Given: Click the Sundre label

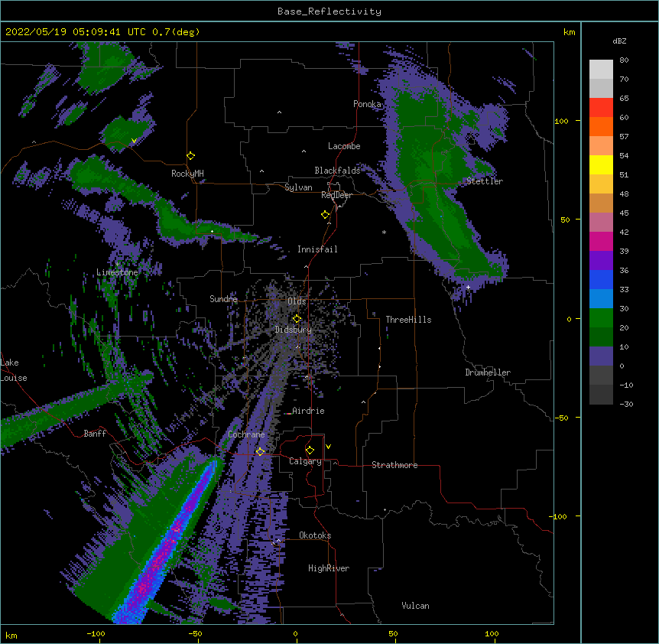Looking at the screenshot, I should (223, 299).
